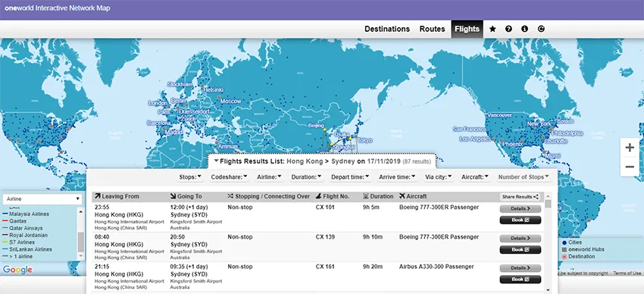Zoom in on the map
The image size is (644, 294).
tap(630, 148)
